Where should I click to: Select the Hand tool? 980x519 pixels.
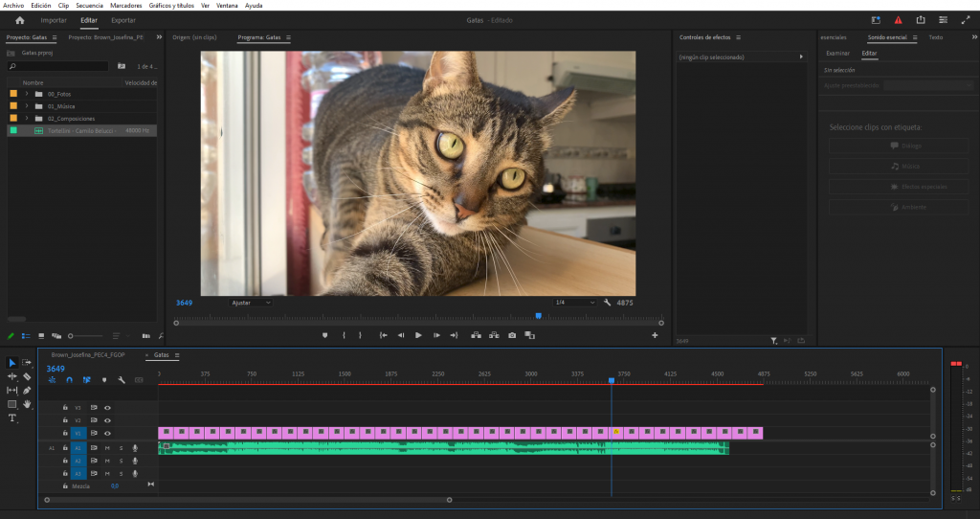click(x=27, y=404)
